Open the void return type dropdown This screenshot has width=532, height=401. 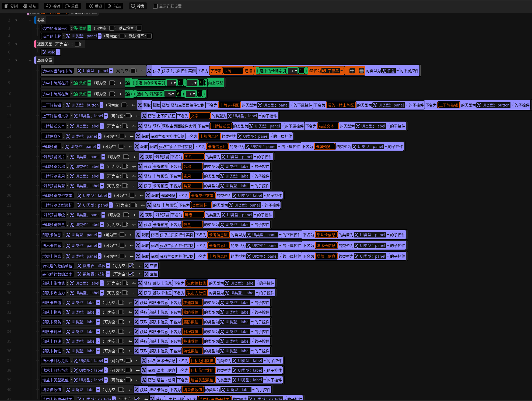[x=58, y=52]
